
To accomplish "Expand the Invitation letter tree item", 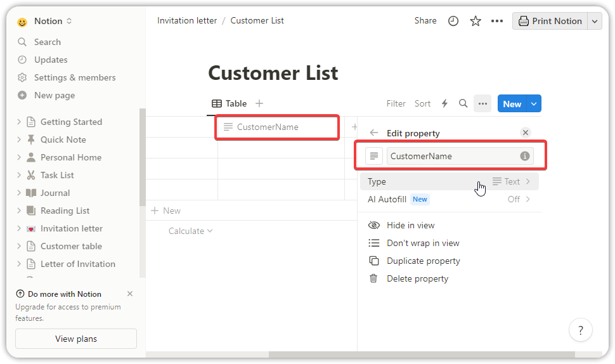I will pyautogui.click(x=19, y=228).
